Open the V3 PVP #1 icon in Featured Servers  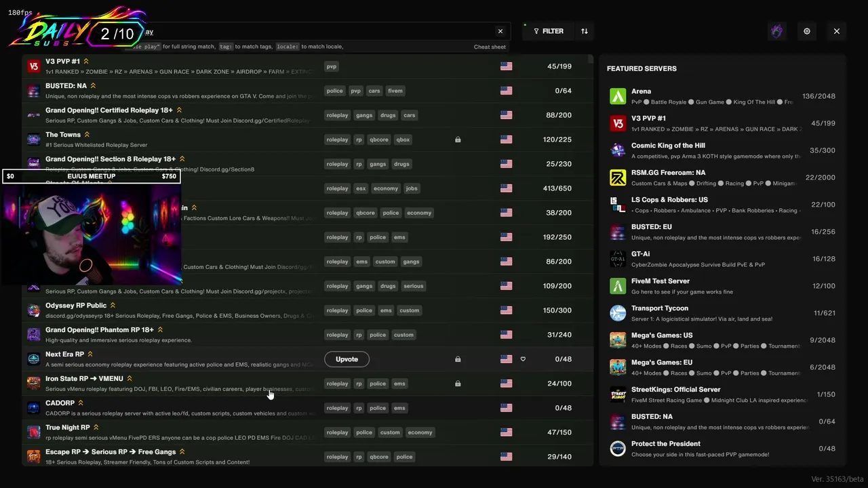coord(618,123)
